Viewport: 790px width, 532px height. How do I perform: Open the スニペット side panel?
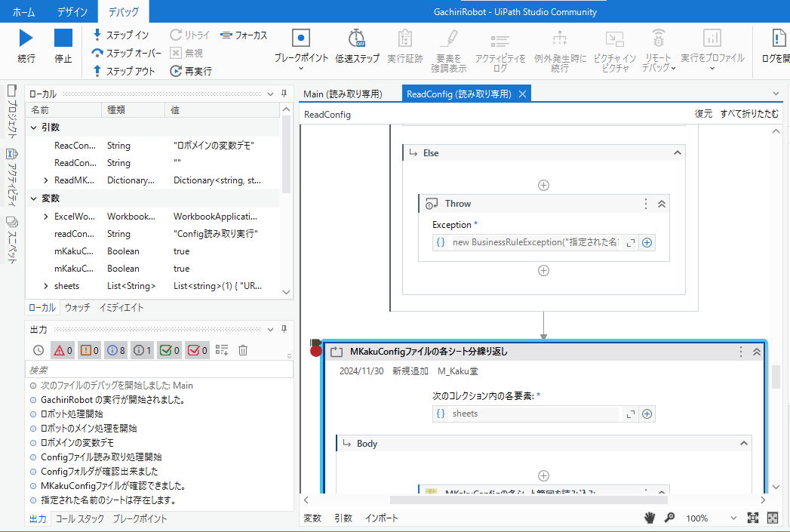[x=12, y=240]
